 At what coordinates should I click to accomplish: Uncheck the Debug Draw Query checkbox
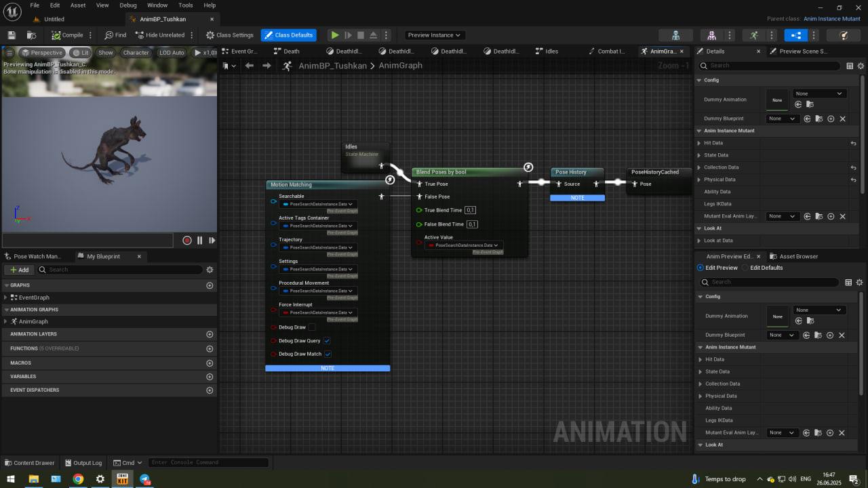pos(327,341)
